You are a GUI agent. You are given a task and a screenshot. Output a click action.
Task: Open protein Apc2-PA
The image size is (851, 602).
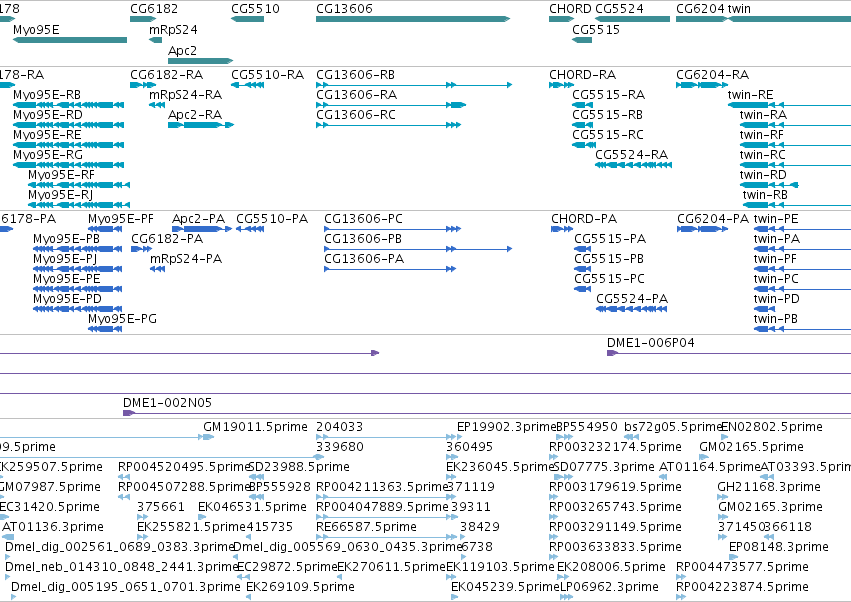[198, 219]
